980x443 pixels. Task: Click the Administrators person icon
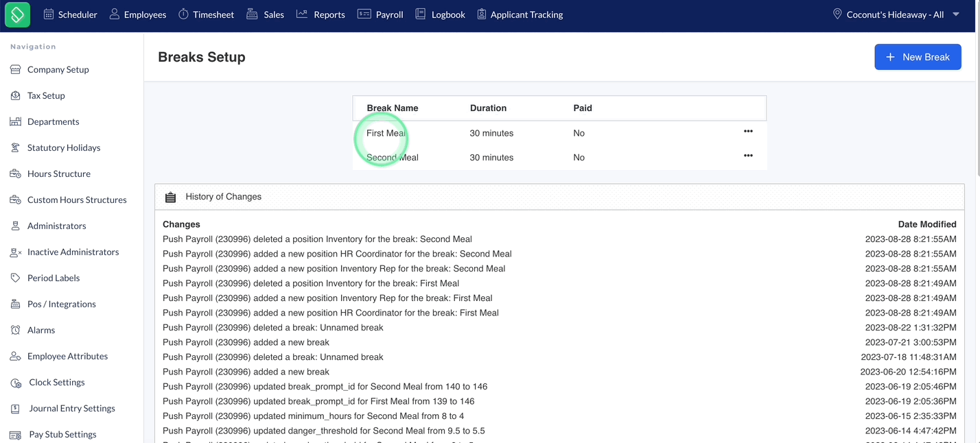click(x=15, y=226)
